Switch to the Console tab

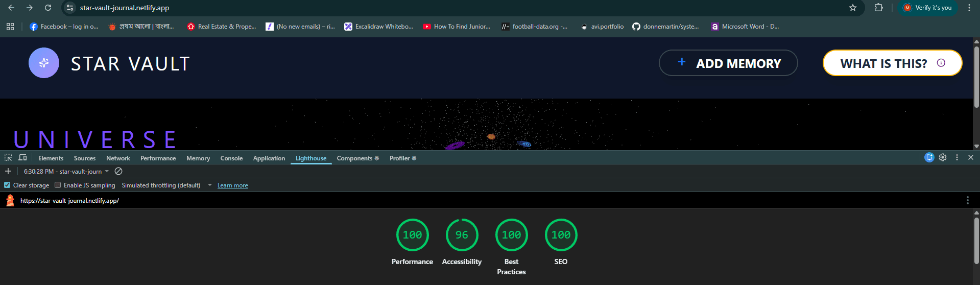pyautogui.click(x=231, y=158)
